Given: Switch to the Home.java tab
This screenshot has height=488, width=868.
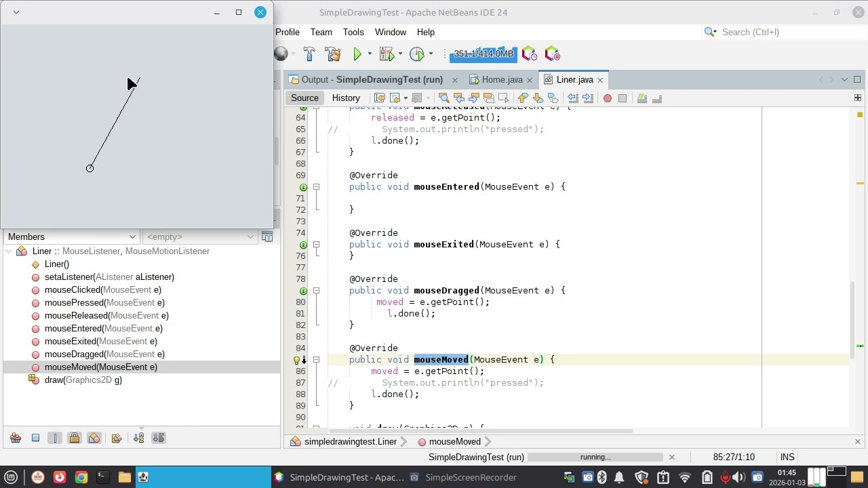Looking at the screenshot, I should 502,79.
